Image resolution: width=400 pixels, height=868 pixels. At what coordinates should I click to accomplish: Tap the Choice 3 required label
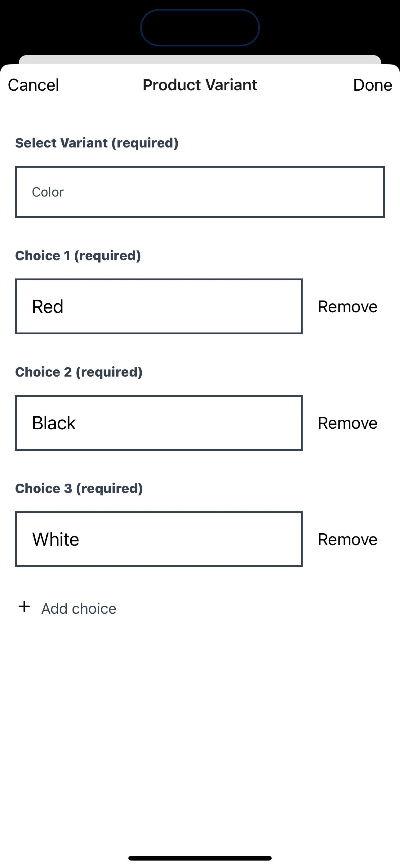tap(79, 488)
